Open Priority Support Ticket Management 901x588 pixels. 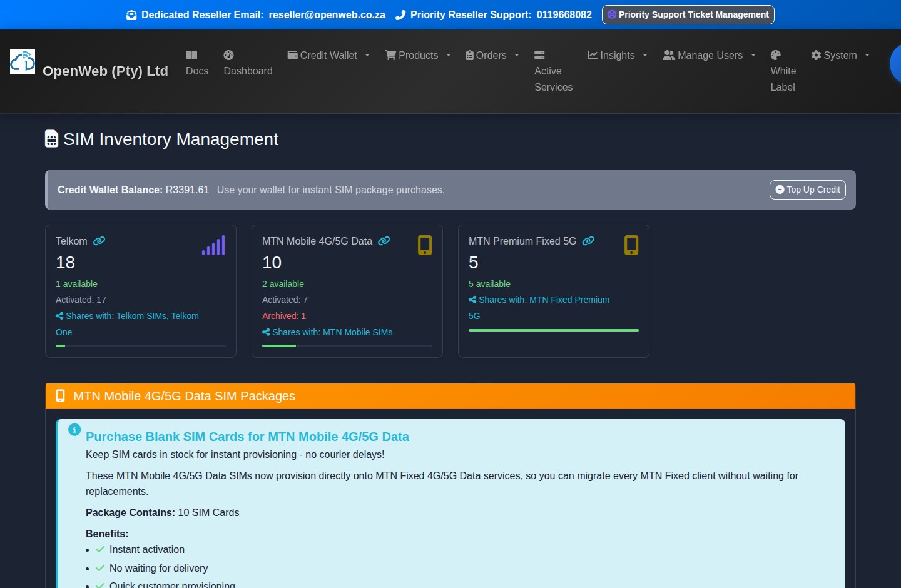[x=688, y=14]
